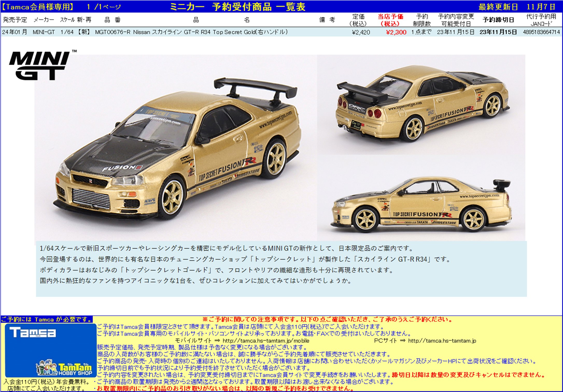Select the product number MGT00676-R
563x392 pixels.
point(113,32)
